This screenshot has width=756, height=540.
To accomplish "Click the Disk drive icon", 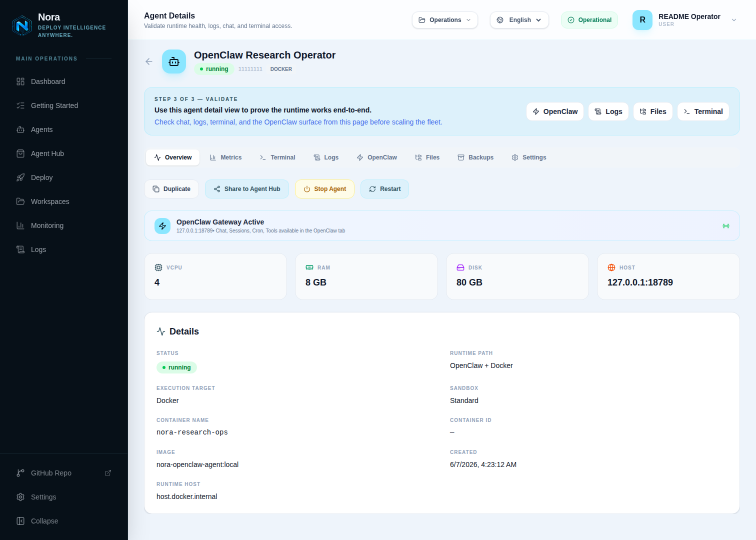I will coord(460,267).
